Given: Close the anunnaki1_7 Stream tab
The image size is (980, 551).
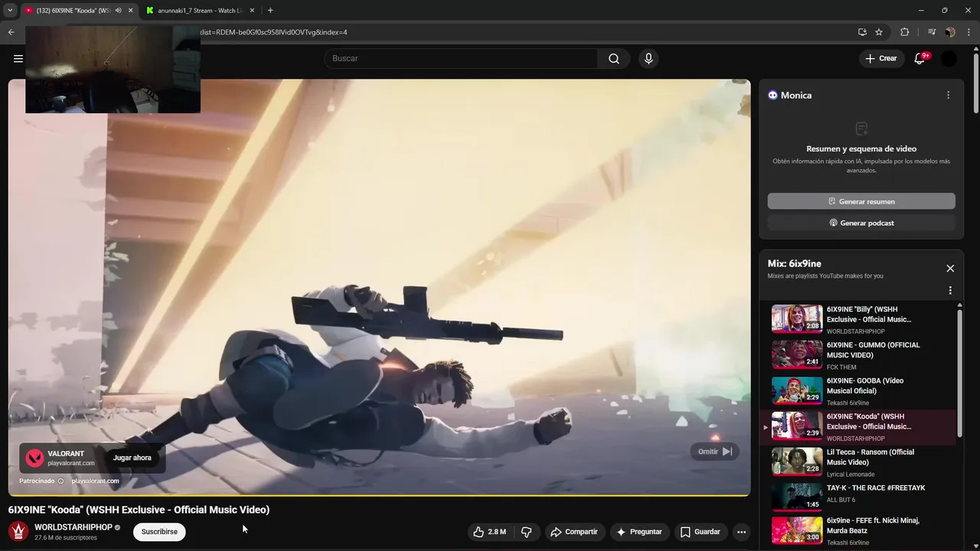Looking at the screenshot, I should 253,11.
